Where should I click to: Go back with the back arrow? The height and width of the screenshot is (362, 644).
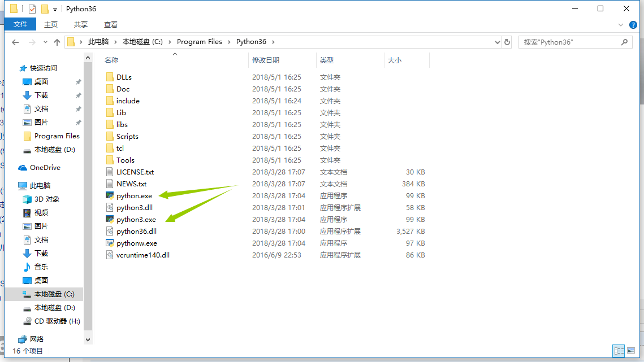click(x=16, y=42)
